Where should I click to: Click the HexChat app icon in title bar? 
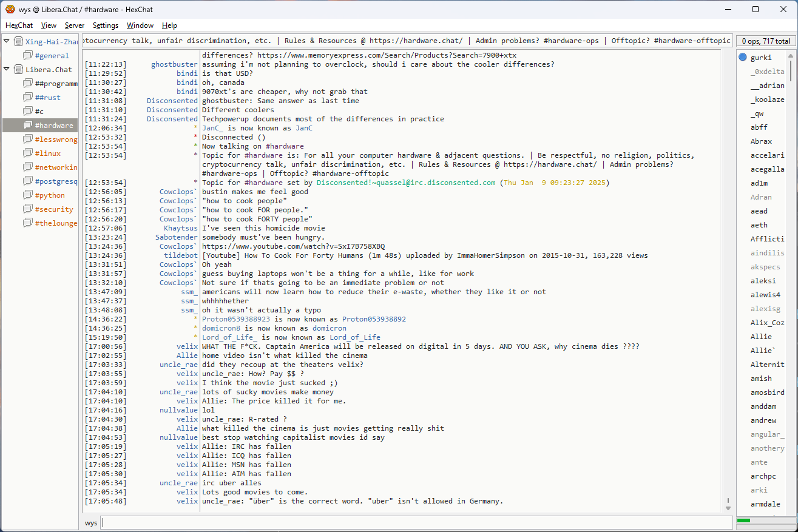[x=10, y=9]
